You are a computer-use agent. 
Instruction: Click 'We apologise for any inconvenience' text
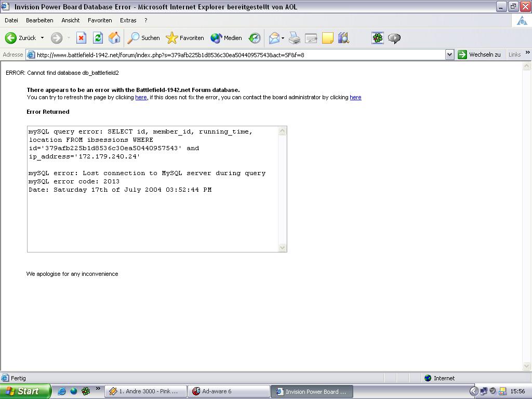72,274
